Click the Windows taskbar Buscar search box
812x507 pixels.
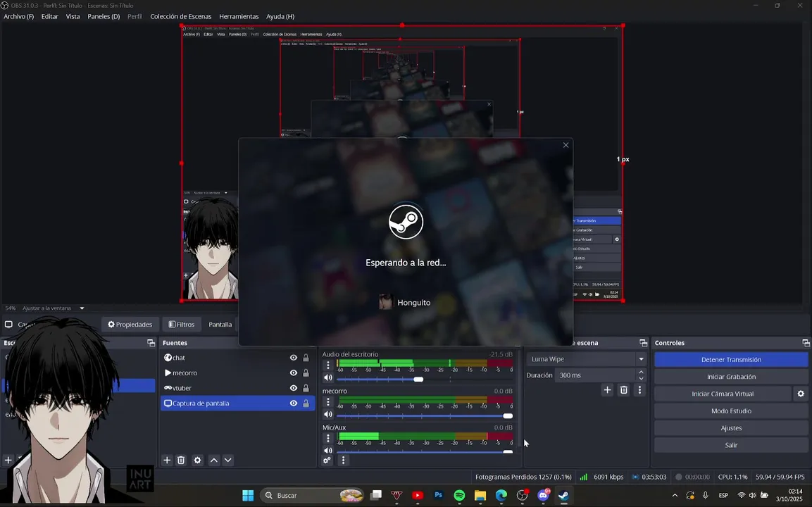pyautogui.click(x=312, y=496)
